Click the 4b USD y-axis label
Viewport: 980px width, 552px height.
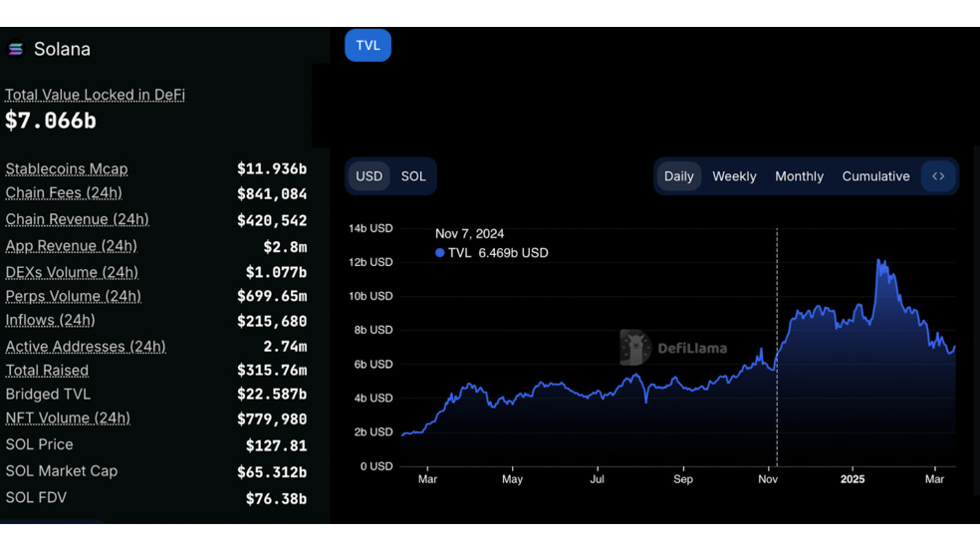click(x=373, y=398)
